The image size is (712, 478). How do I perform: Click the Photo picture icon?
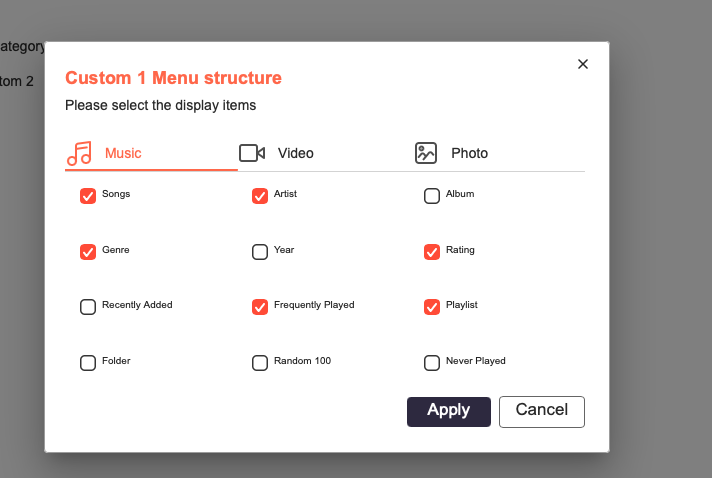[426, 153]
